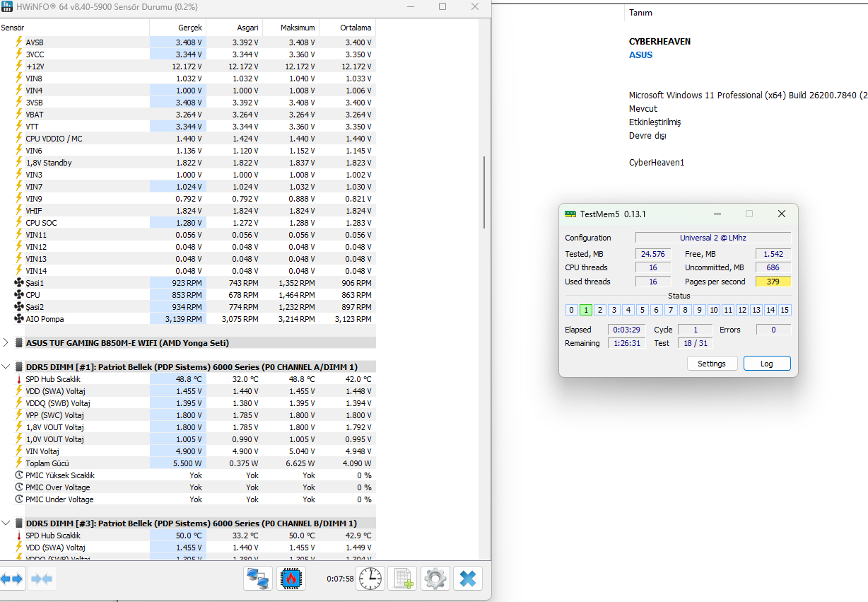Viewport: 868px width, 602px height.
Task: Maximize the HWiNFO sensor window
Action: click(442, 6)
